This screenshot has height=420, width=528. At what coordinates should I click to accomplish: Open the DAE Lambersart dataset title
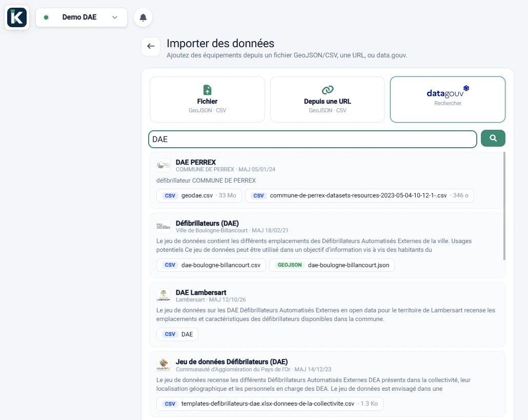click(201, 292)
